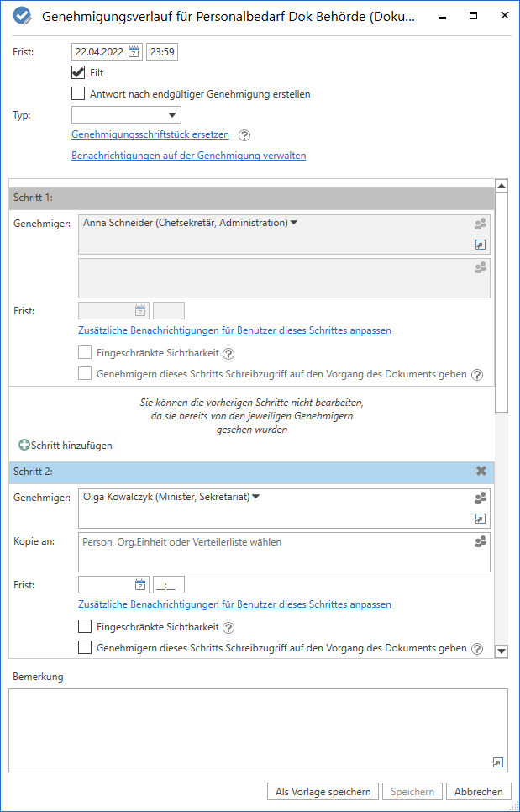This screenshot has height=812, width=520.
Task: Open people picker for Schritt 2 Genehmiger
Action: coord(481,498)
